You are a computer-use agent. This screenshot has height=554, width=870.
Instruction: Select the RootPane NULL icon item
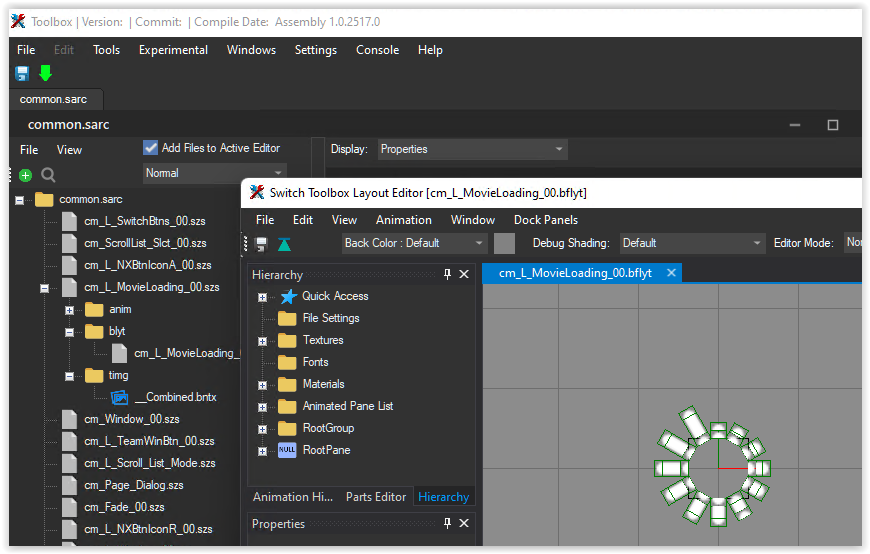pyautogui.click(x=315, y=450)
